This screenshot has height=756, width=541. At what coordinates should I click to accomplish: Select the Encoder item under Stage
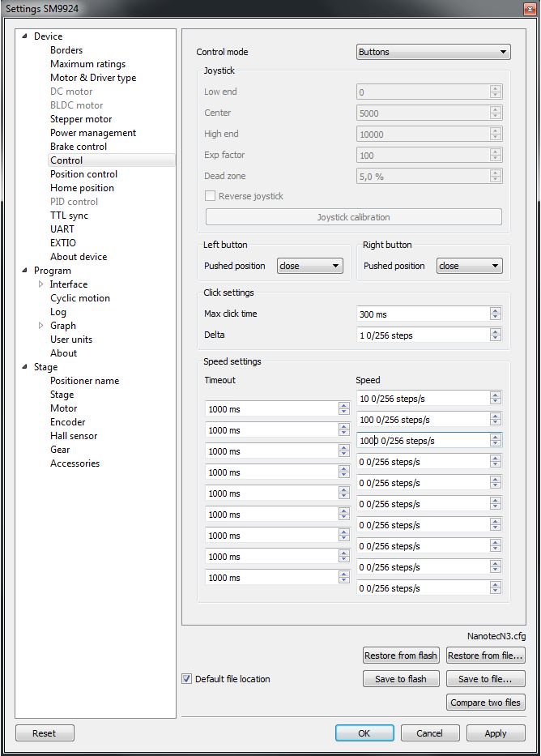(x=67, y=422)
